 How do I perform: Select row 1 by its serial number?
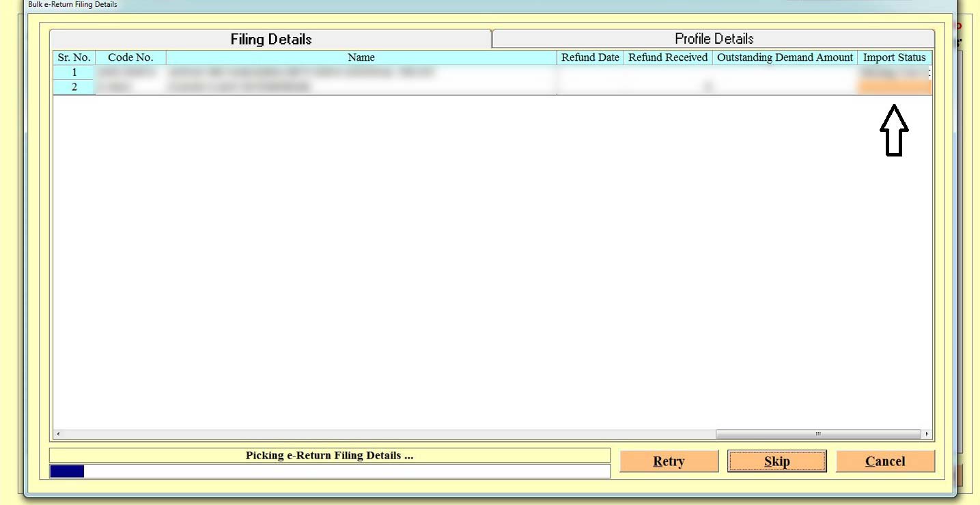[74, 72]
